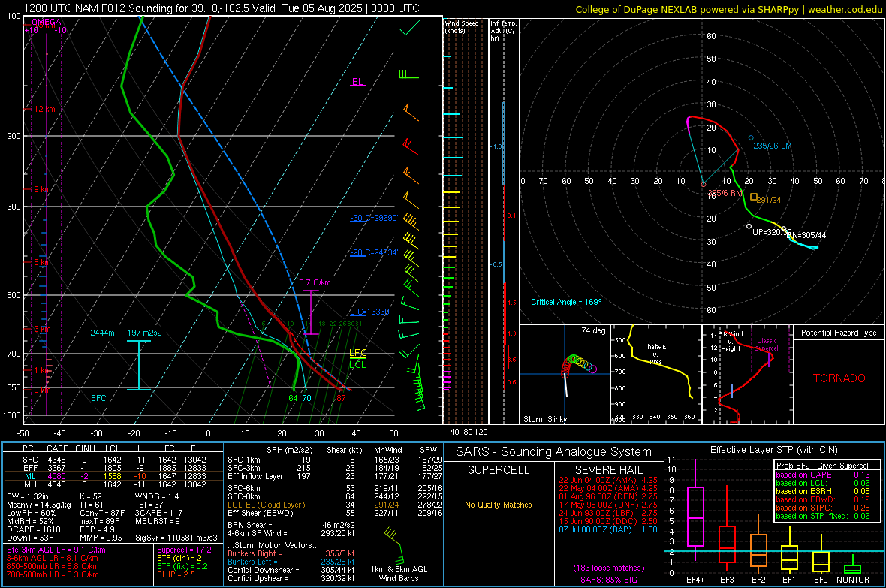Click the 0 C=16330' freezing level label
Image resolution: width=886 pixels, height=588 pixels.
(x=370, y=312)
